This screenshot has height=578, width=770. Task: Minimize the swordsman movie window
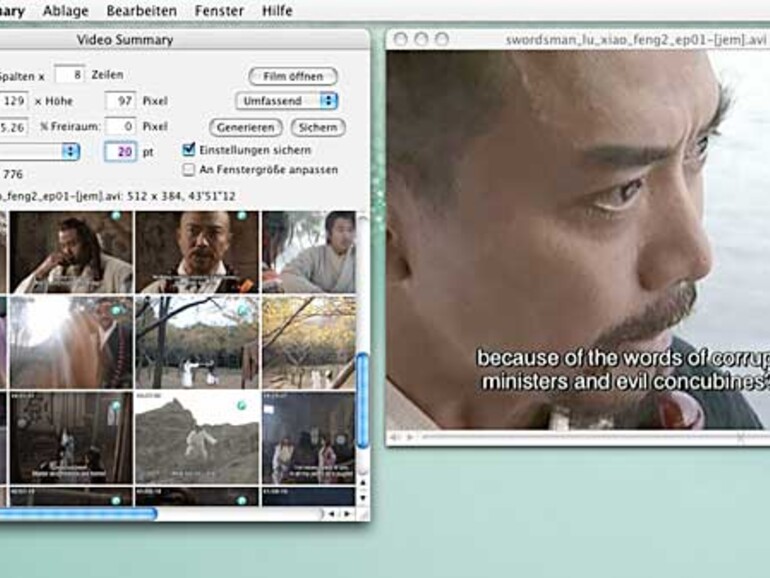click(x=421, y=39)
